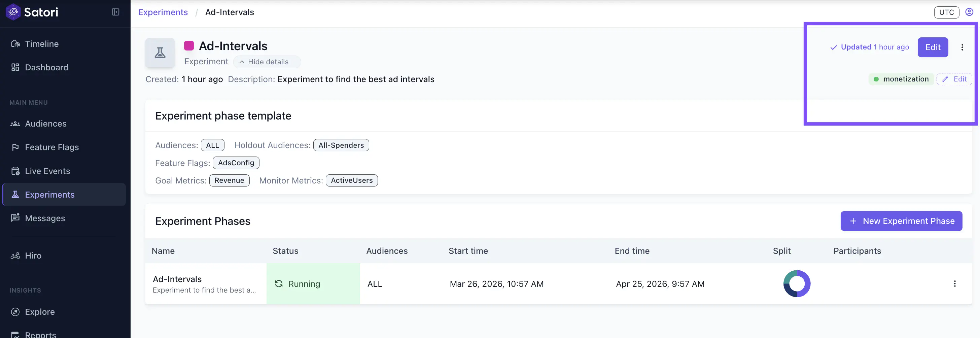The image size is (980, 338).
Task: Toggle the UTC timezone switch
Action: pos(946,12)
